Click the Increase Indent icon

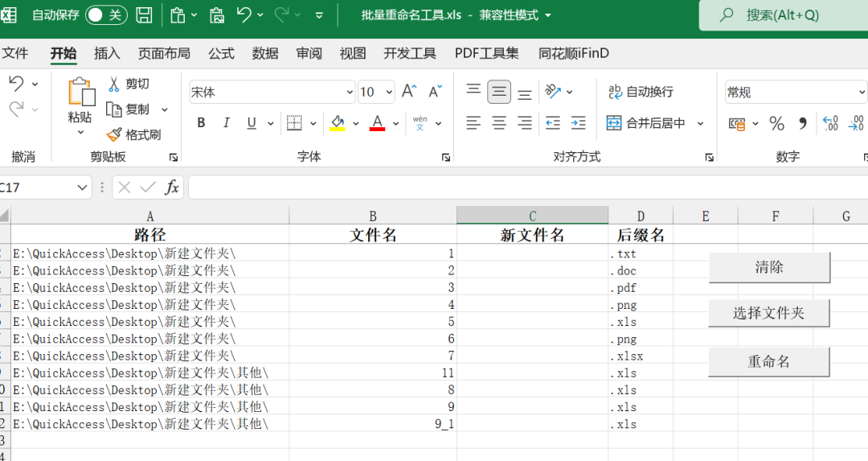click(x=579, y=123)
